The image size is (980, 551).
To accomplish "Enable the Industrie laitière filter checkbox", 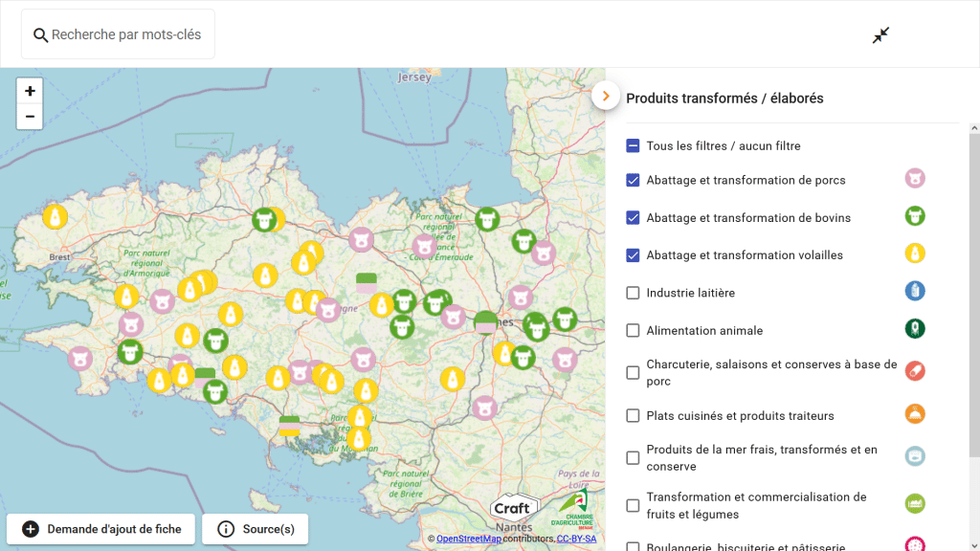I will pyautogui.click(x=633, y=293).
